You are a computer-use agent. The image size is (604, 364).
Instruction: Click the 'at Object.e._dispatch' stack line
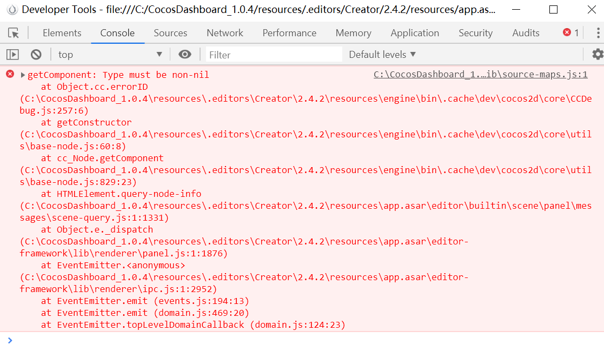tap(97, 229)
